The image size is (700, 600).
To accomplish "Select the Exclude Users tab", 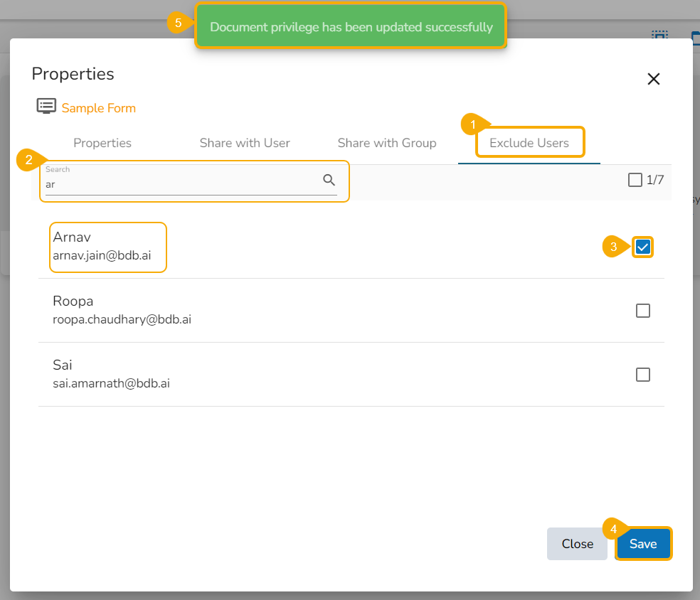I will 529,143.
